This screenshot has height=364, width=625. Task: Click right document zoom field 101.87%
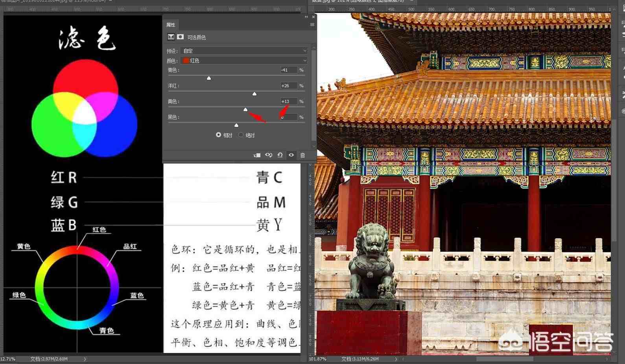[x=317, y=359]
